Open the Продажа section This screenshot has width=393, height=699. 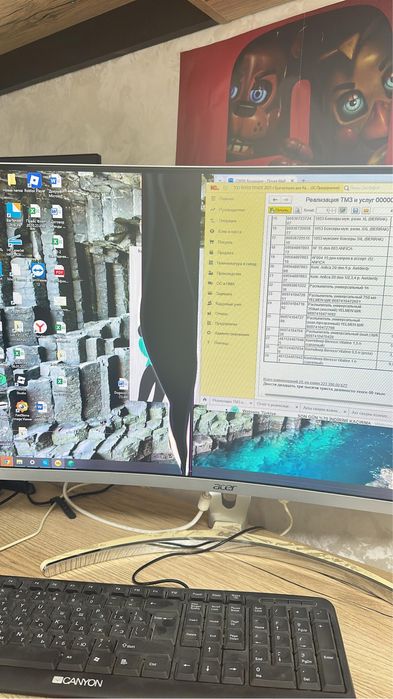[x=221, y=252]
